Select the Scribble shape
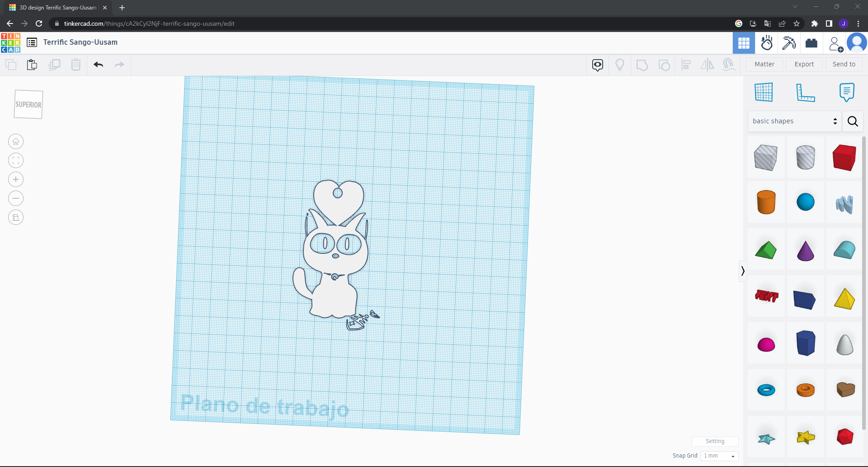 844,204
